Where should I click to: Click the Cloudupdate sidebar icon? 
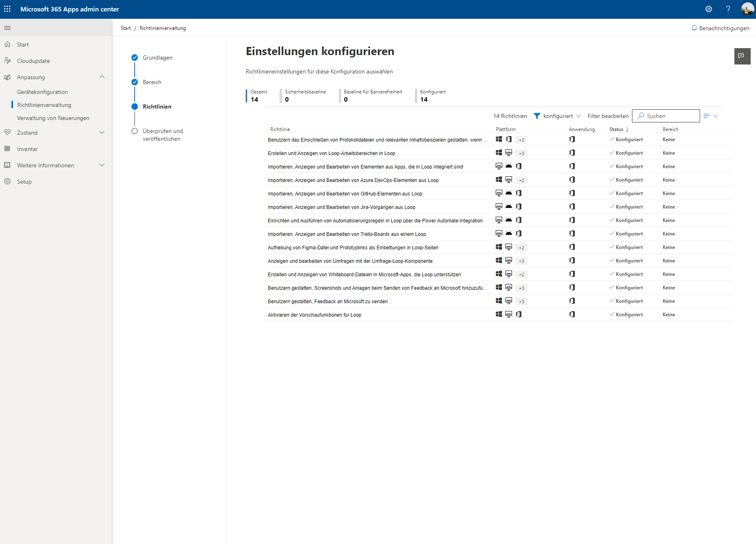[8, 60]
